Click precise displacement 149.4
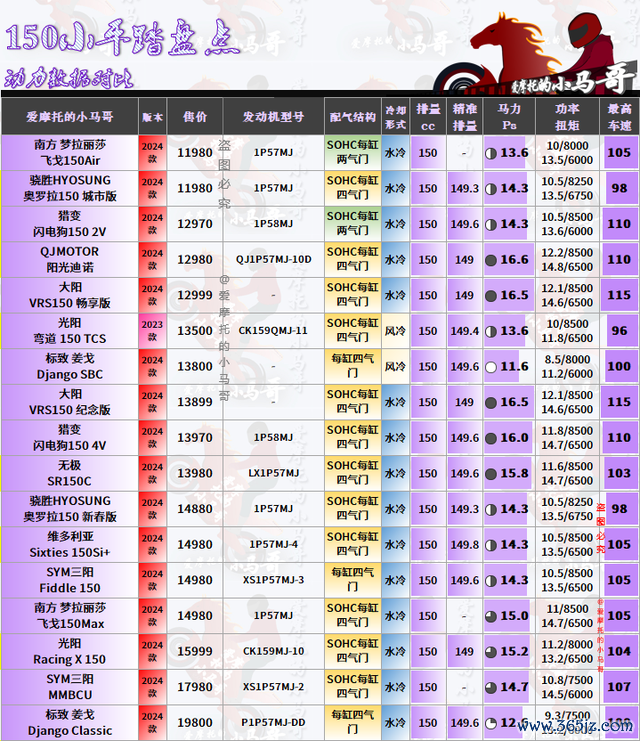Image resolution: width=640 pixels, height=741 pixels. [465, 331]
